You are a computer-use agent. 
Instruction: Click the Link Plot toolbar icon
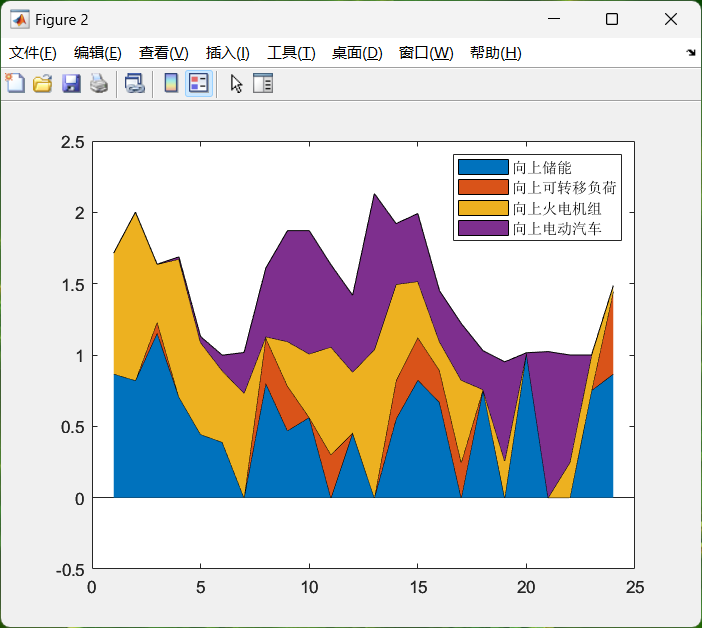click(x=134, y=84)
